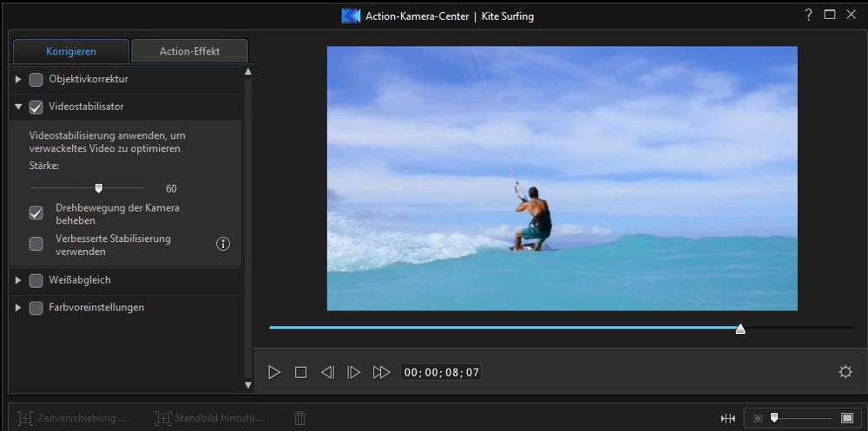Step back to the previous frame
Image resolution: width=868 pixels, height=431 pixels.
[x=327, y=372]
